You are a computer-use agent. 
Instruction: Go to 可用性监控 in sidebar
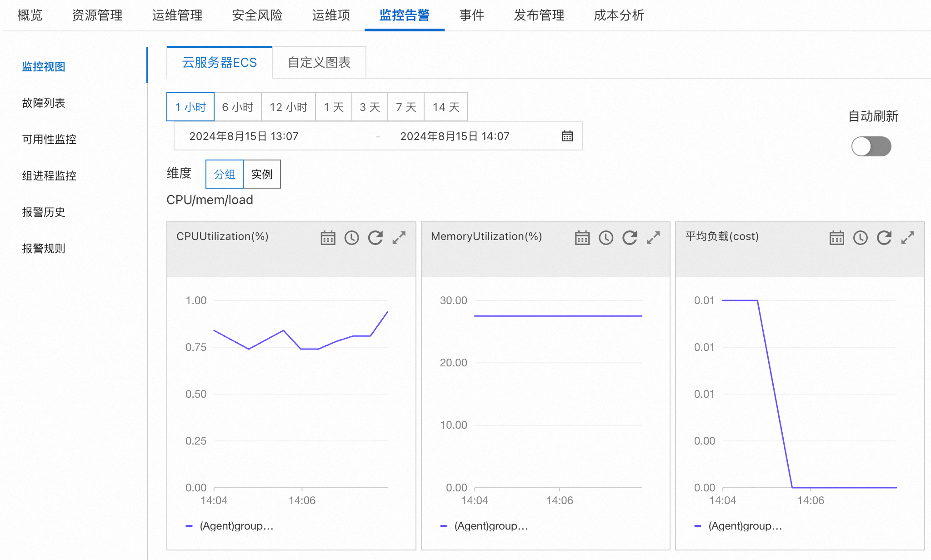pos(49,140)
